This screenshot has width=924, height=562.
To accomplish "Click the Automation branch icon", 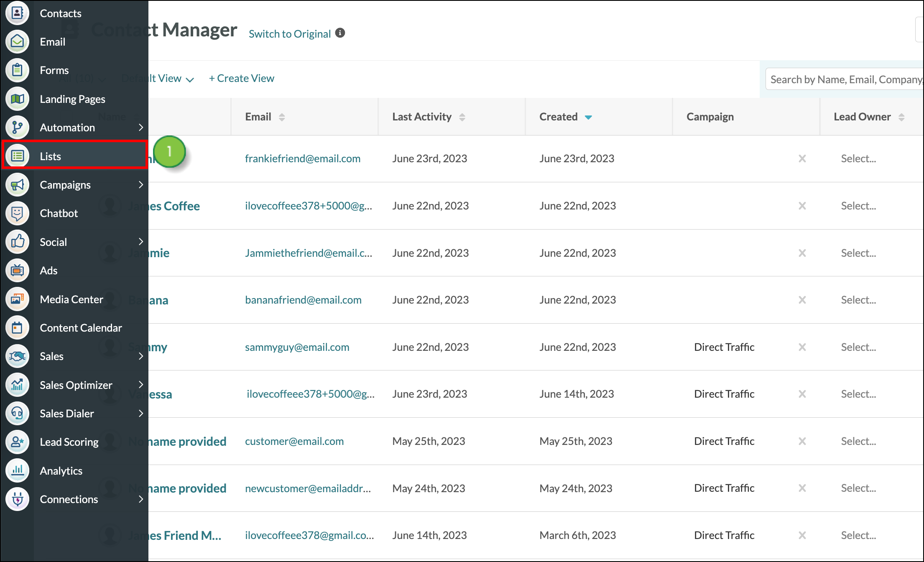I will (x=17, y=127).
